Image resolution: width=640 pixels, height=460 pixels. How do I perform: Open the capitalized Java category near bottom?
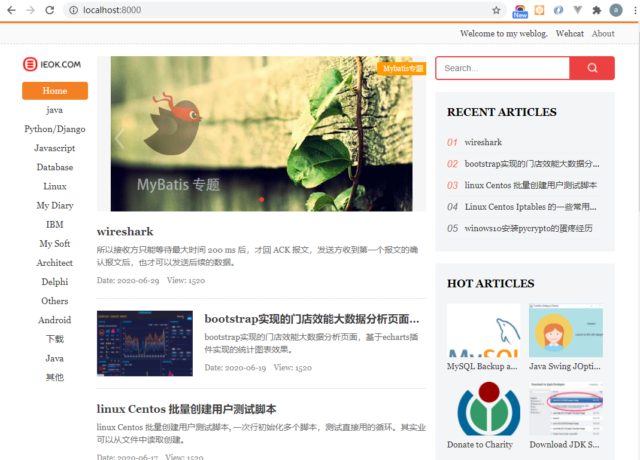click(x=55, y=358)
